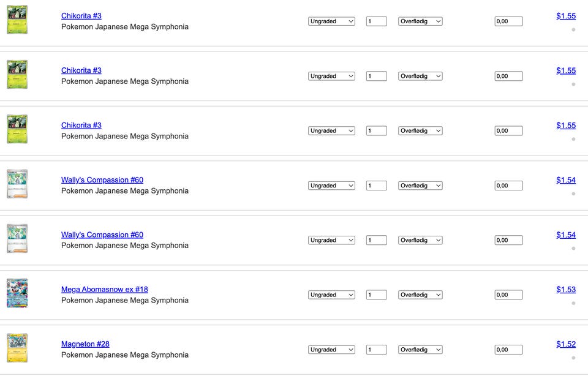Screen dimensions: 588x376
Task: Click the top Chikorita #3 card thumbnail
Action: coord(17,20)
